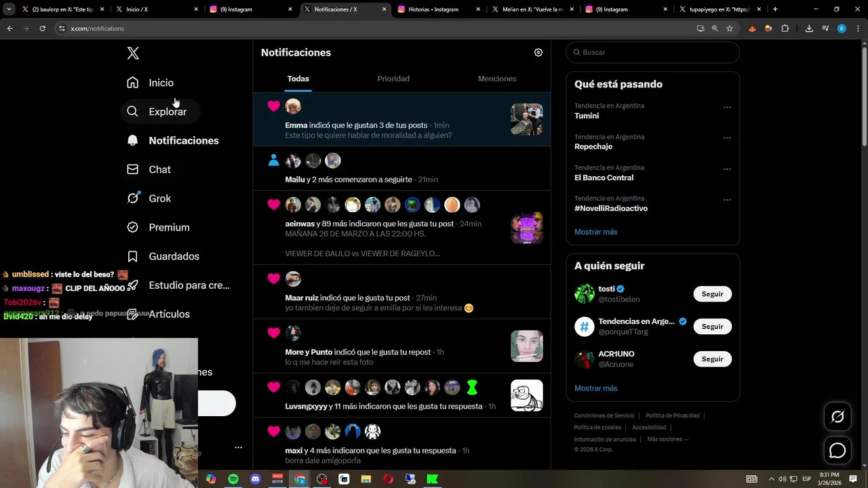
Task: Open aeinwas and 89 more likes notification
Action: (402, 228)
